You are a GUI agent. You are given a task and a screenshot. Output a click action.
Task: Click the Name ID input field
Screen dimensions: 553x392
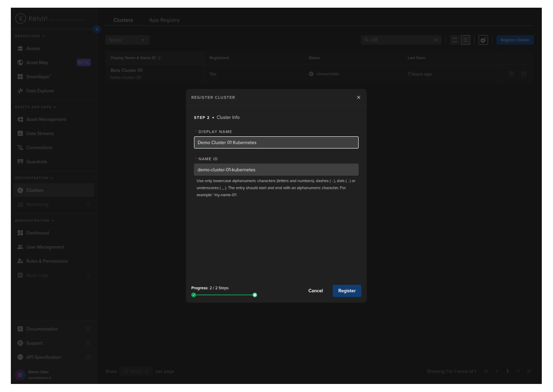[x=276, y=170]
